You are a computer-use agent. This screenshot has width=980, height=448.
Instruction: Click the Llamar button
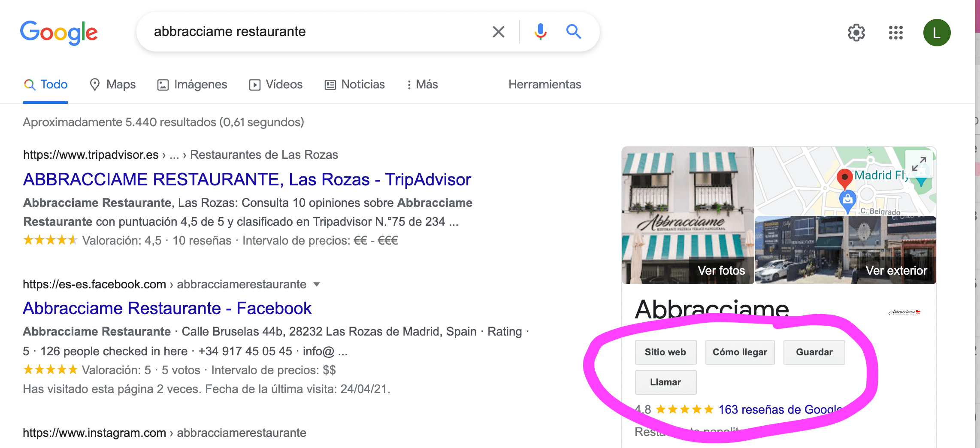coord(665,382)
